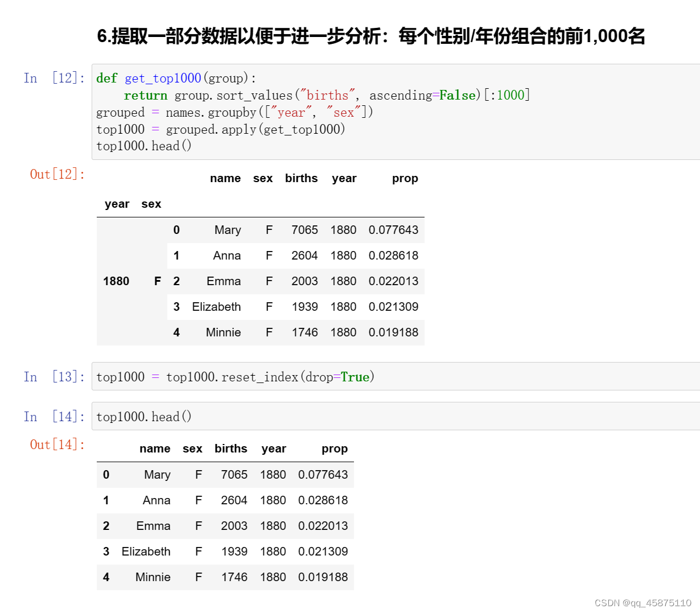This screenshot has height=613, width=700.
Task: Click the Elizabeth name cell in Out[14]
Action: (146, 551)
